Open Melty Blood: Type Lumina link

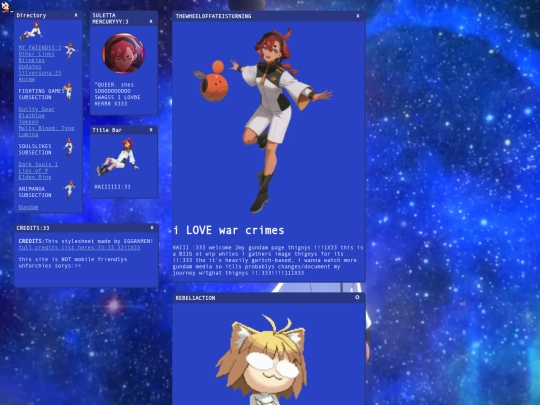[46, 131]
